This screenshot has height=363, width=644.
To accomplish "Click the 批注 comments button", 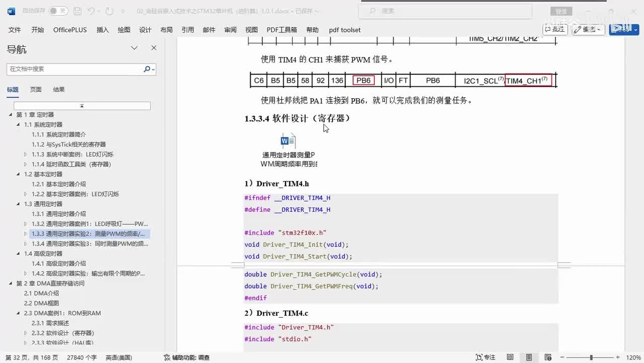I will click(555, 29).
